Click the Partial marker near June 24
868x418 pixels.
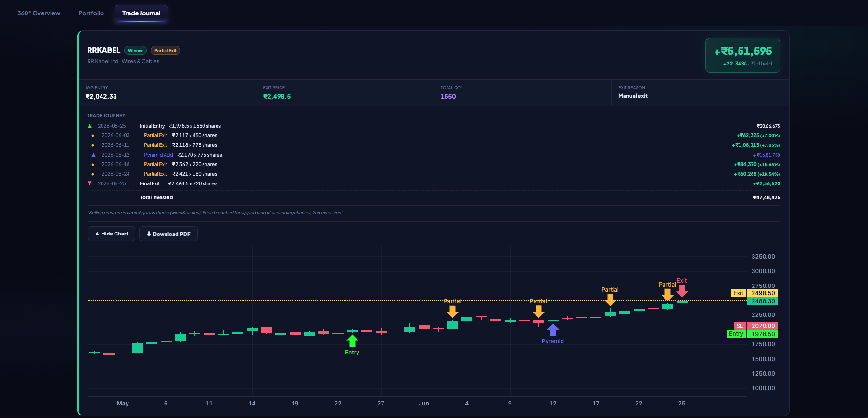pyautogui.click(x=667, y=294)
